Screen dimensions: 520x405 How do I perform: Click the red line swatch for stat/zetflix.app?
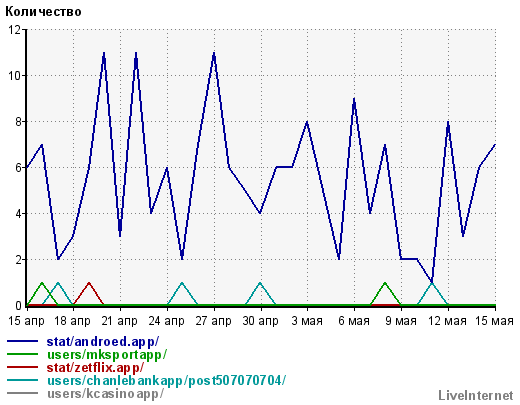click(x=22, y=367)
